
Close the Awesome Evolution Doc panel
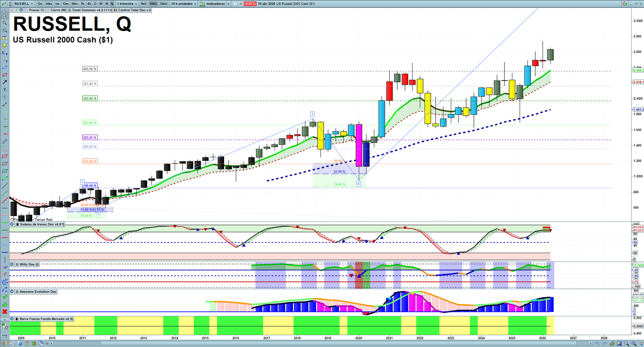[12, 292]
